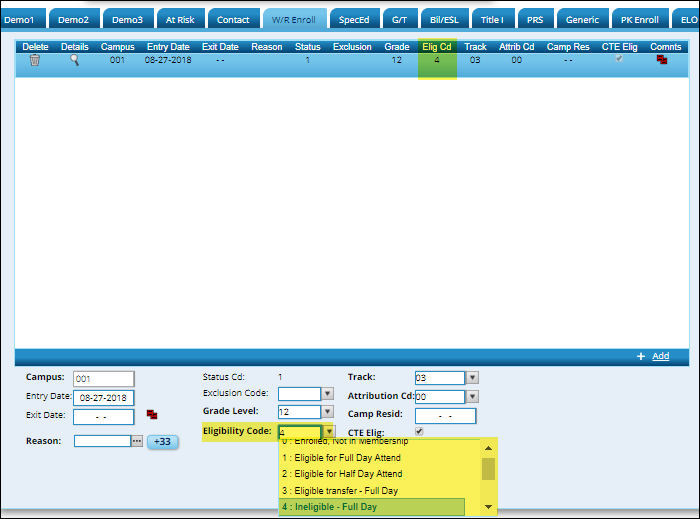Open the Track dropdown arrow
The image size is (700, 519).
(473, 378)
